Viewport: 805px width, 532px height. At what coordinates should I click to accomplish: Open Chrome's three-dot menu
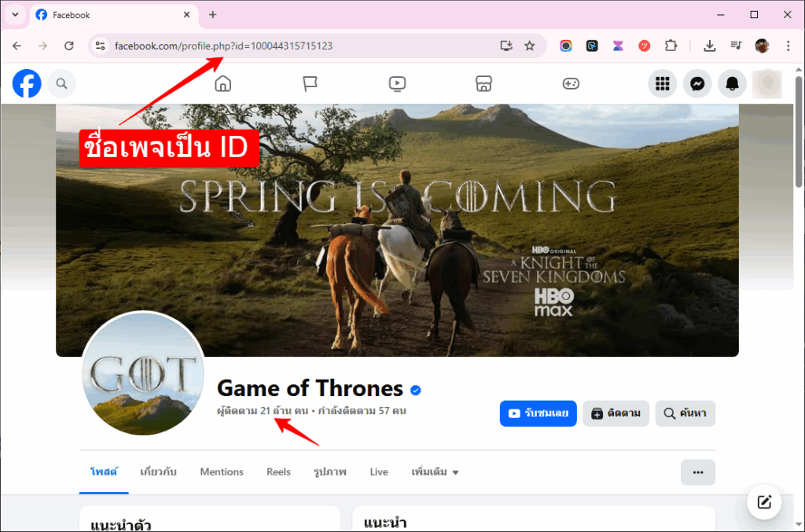pyautogui.click(x=788, y=46)
